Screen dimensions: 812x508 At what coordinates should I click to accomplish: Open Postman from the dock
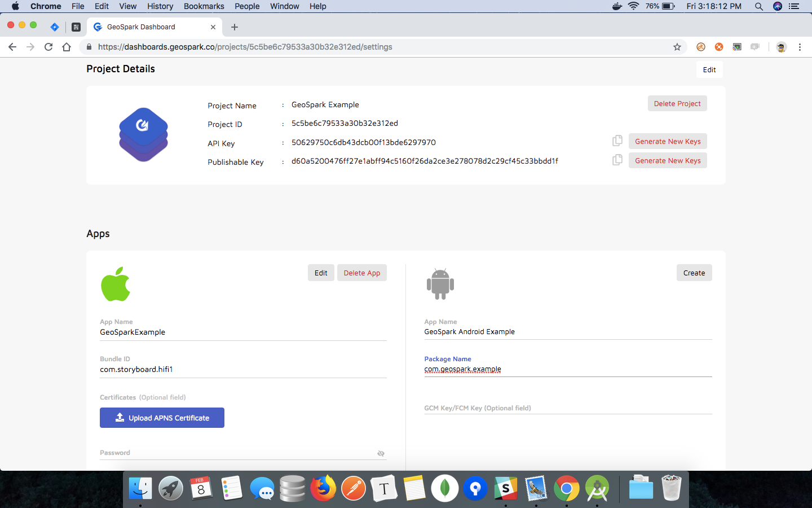click(354, 488)
